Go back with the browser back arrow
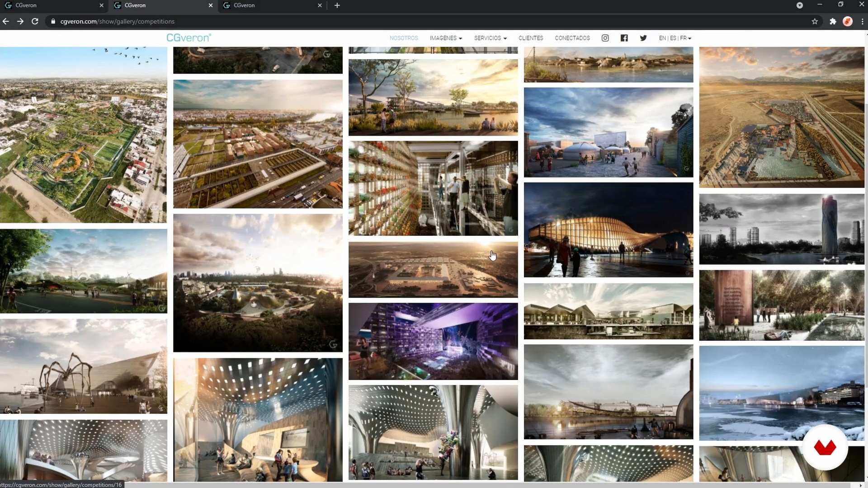The image size is (868, 488). (x=6, y=21)
